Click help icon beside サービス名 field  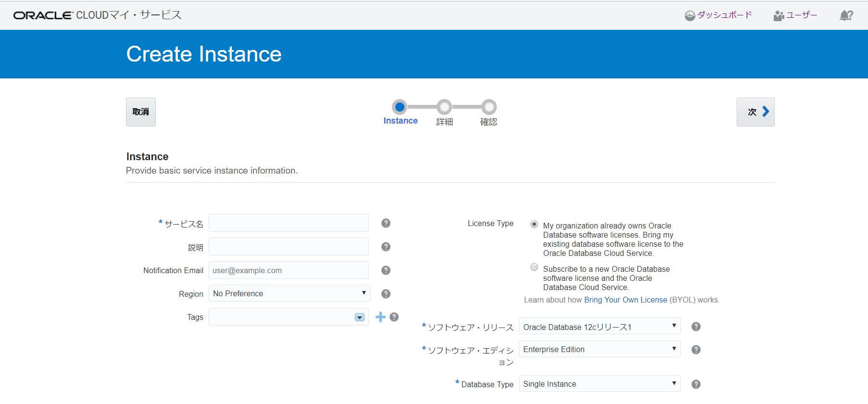coord(386,223)
